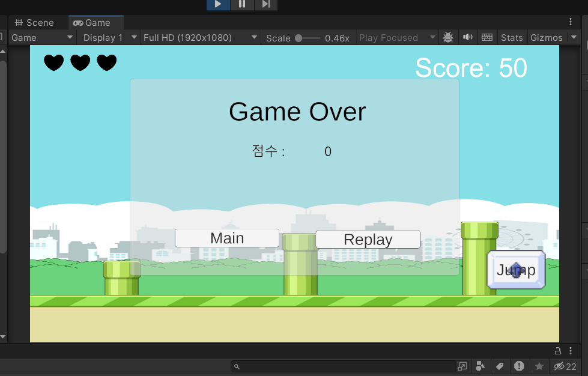Click the Game Over title text

[297, 112]
